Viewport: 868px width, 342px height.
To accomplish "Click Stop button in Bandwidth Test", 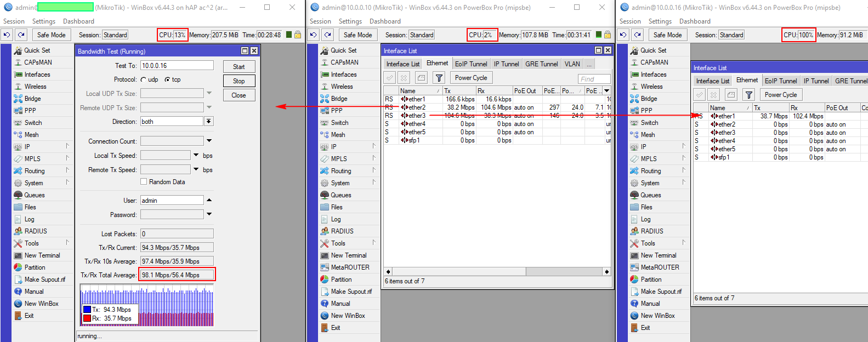I will pyautogui.click(x=239, y=81).
